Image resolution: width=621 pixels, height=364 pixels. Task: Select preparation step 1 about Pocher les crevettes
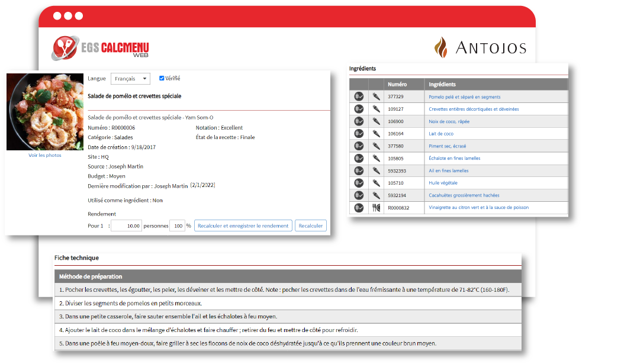(288, 290)
